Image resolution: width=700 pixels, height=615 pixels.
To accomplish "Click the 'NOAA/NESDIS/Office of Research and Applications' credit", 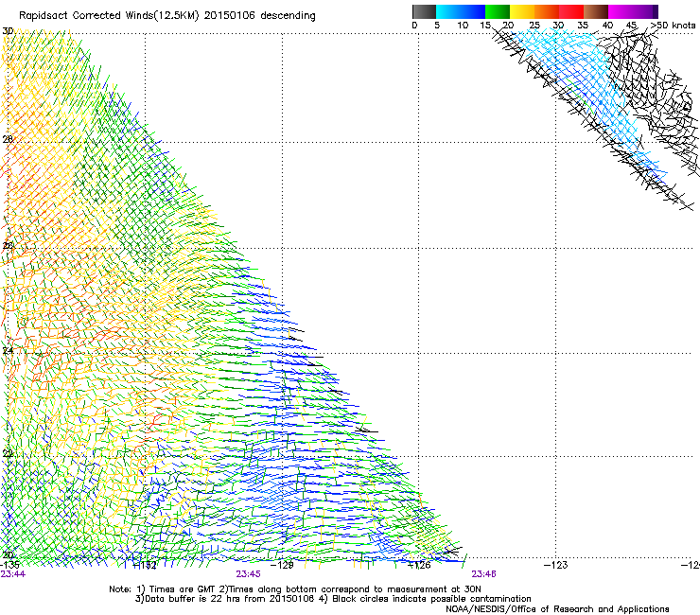I will (x=557, y=609).
